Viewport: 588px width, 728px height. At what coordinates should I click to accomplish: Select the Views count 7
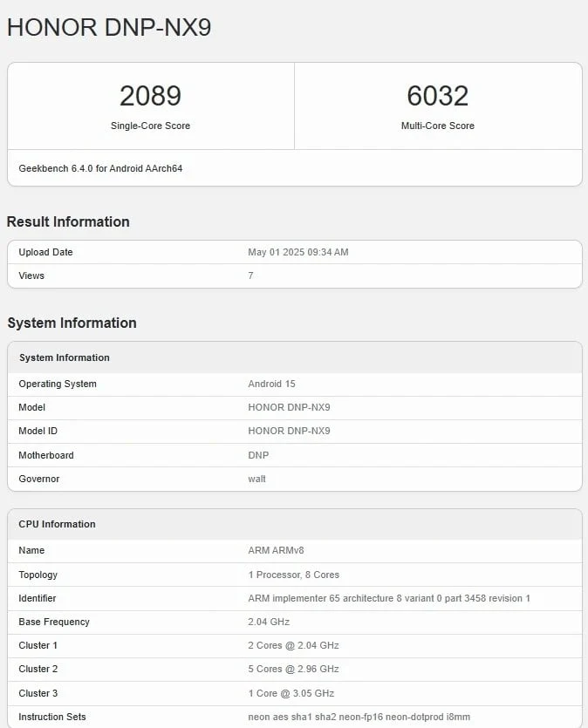click(250, 276)
